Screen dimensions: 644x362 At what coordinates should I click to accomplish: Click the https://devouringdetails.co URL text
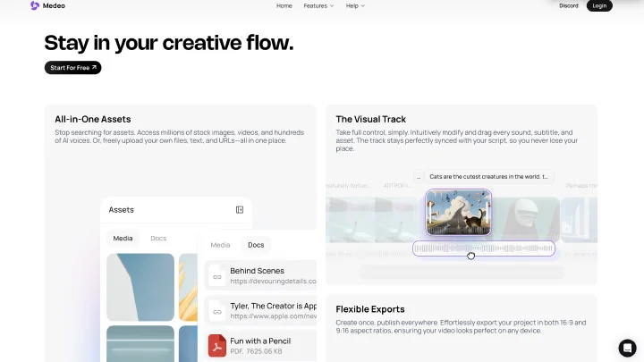(x=273, y=282)
